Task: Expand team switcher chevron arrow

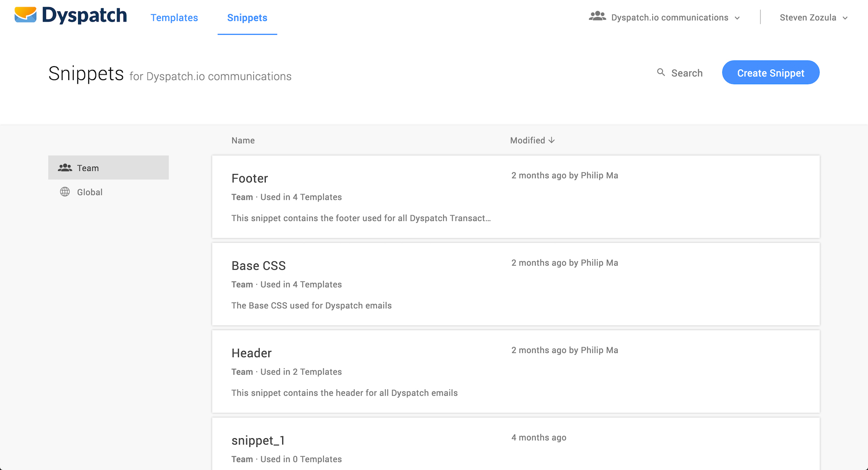Action: pyautogui.click(x=737, y=18)
